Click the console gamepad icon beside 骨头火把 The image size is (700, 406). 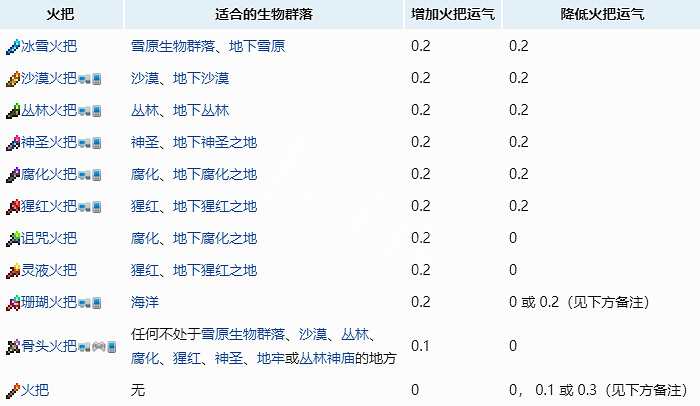[x=99, y=347]
